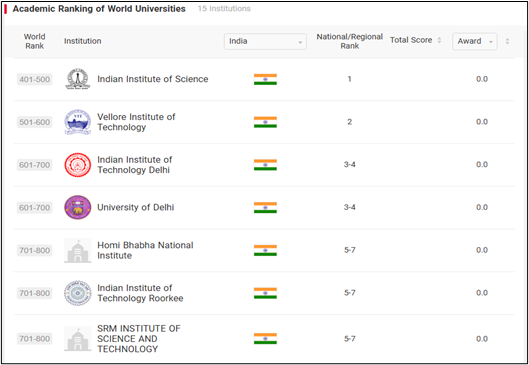Image resolution: width=529 pixels, height=365 pixels.
Task: Click the India flag in SRM Institute row
Action: pos(265,339)
